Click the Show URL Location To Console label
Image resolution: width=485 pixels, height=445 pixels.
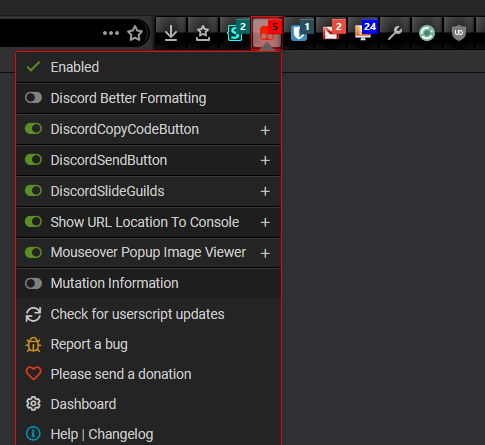point(145,222)
